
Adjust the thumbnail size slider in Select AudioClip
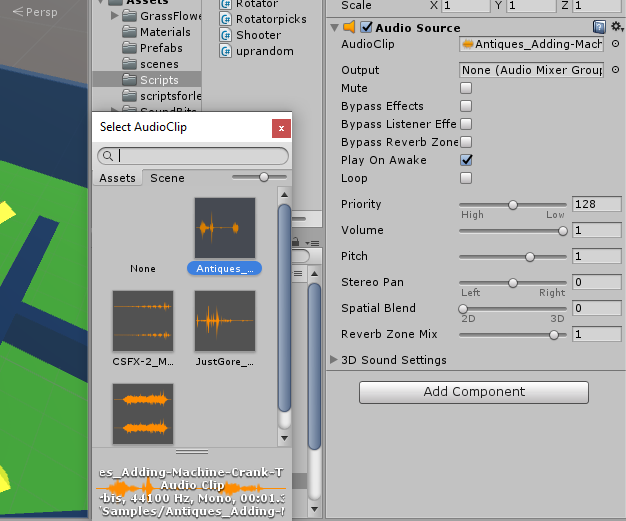[264, 177]
